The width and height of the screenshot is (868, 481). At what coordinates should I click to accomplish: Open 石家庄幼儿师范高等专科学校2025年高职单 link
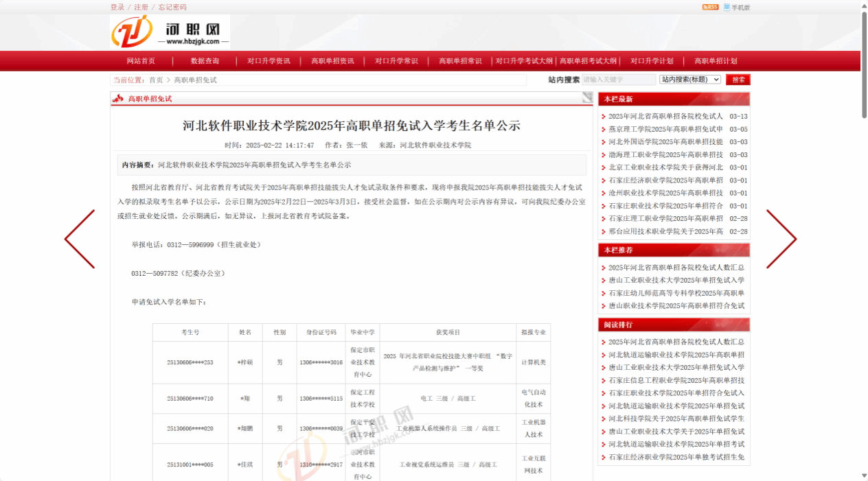coord(676,293)
